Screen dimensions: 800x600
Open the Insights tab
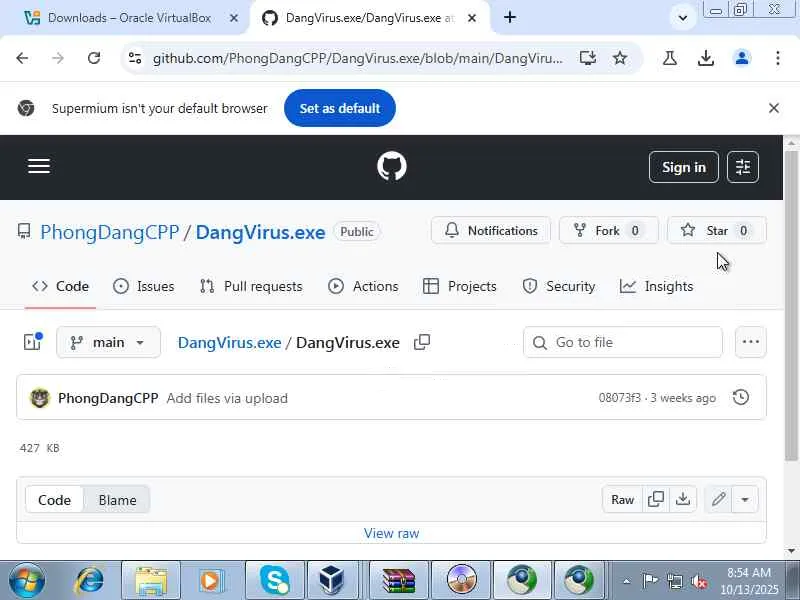pos(656,286)
